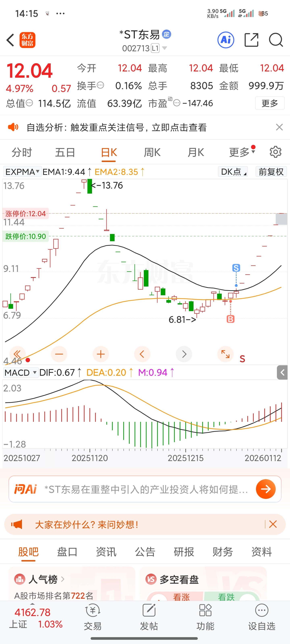Expand stock code 002713 dropdown arrow
Screen dimensions: 290x644
[x=164, y=48]
